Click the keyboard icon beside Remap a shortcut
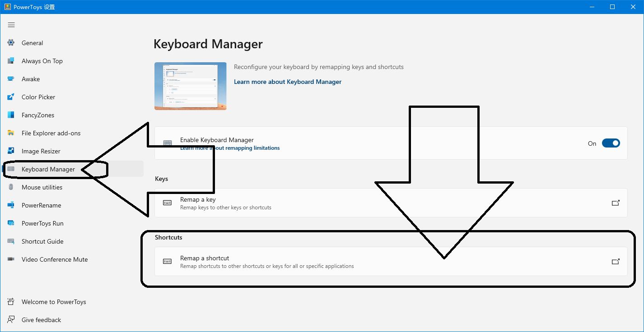This screenshot has height=332, width=644. (168, 262)
